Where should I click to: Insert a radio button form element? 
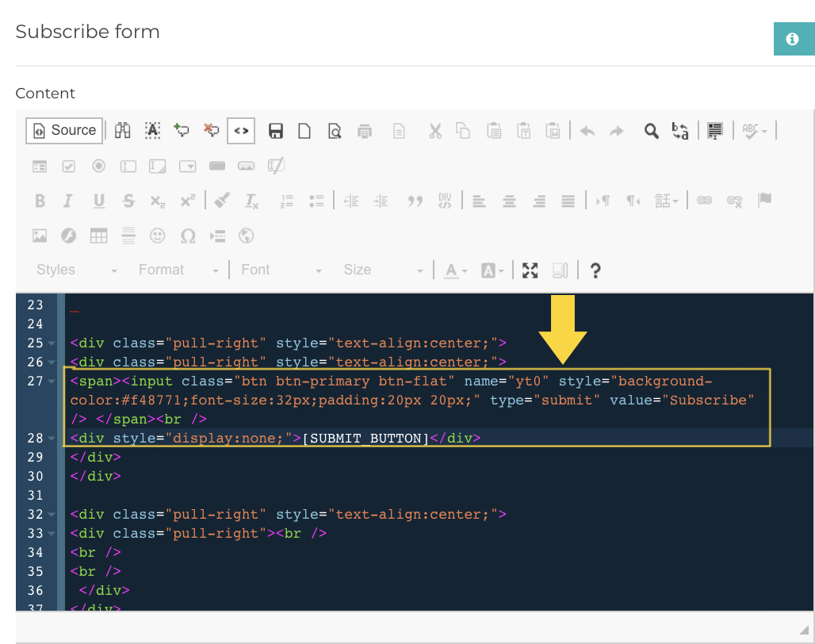coord(97,166)
